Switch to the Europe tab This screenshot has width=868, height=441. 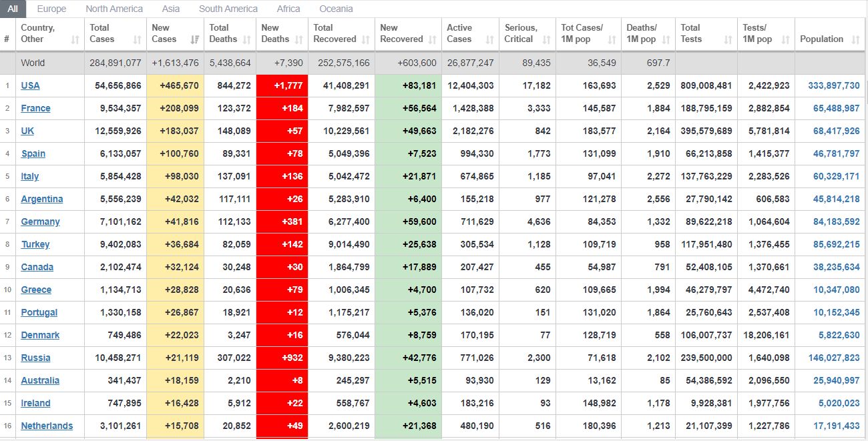[51, 9]
